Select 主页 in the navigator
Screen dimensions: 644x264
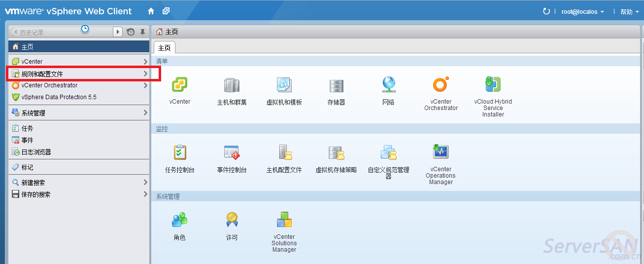coord(79,47)
